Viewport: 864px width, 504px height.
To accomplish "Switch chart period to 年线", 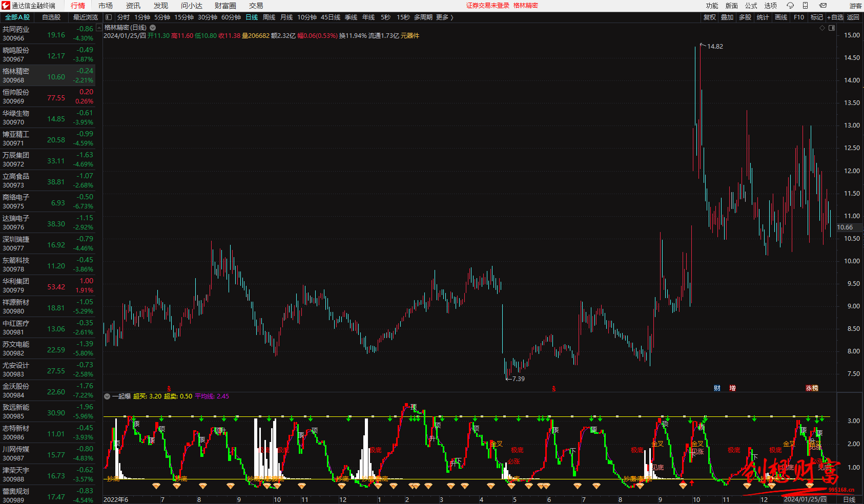I will point(368,17).
